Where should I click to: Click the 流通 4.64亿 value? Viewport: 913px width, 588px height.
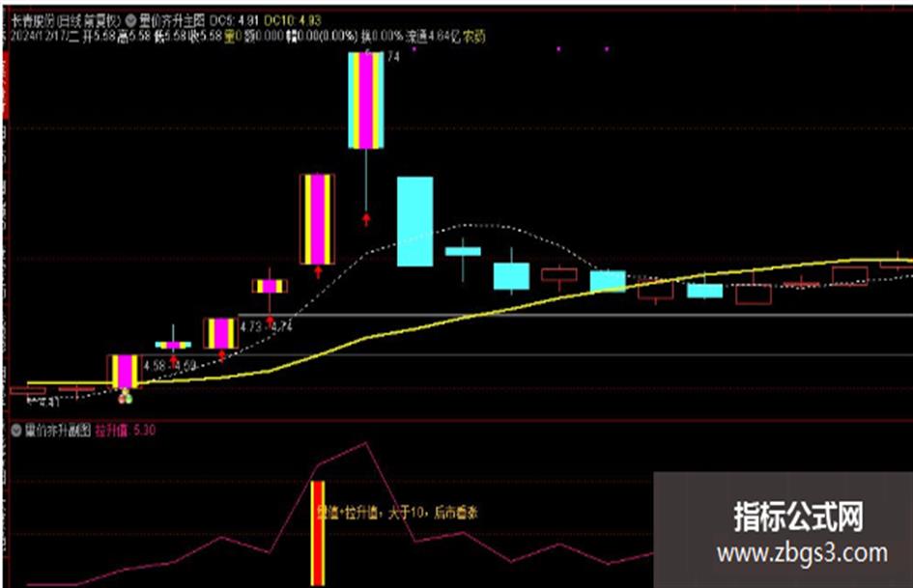point(435,36)
